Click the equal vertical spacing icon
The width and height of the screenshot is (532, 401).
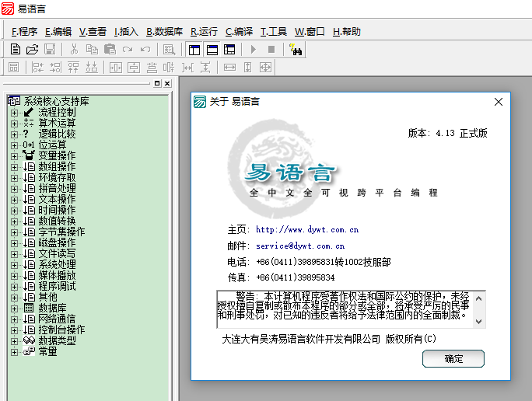coord(205,68)
